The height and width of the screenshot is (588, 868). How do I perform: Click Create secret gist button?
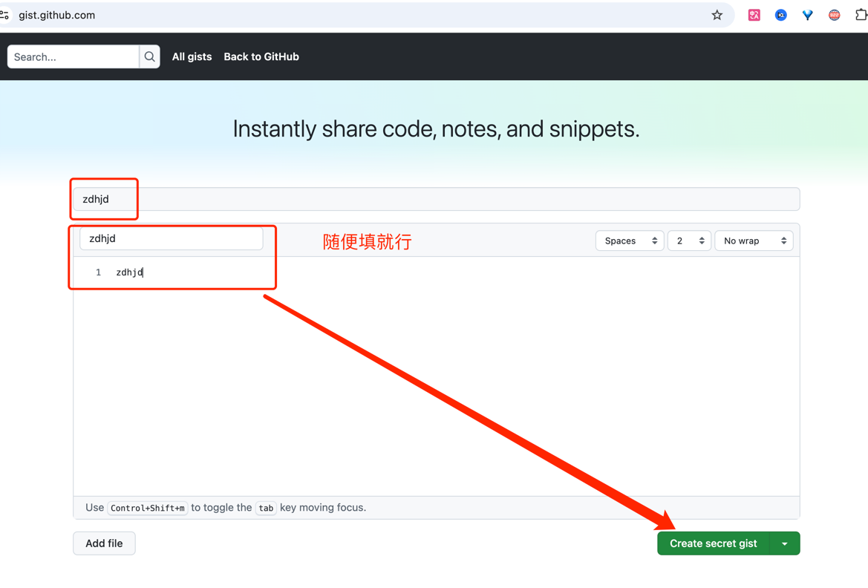tap(713, 543)
